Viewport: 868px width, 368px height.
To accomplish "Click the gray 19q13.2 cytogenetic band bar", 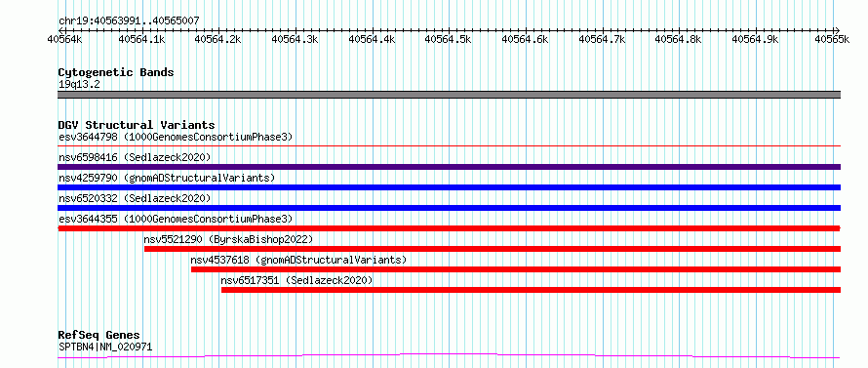I will coord(449,95).
